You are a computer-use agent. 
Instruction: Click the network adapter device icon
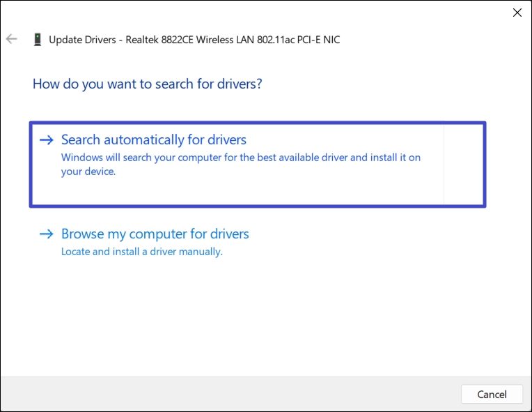point(37,40)
